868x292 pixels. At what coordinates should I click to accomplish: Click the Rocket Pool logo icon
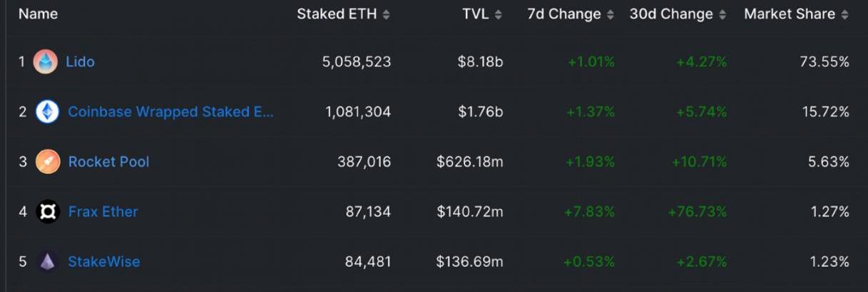pos(48,162)
